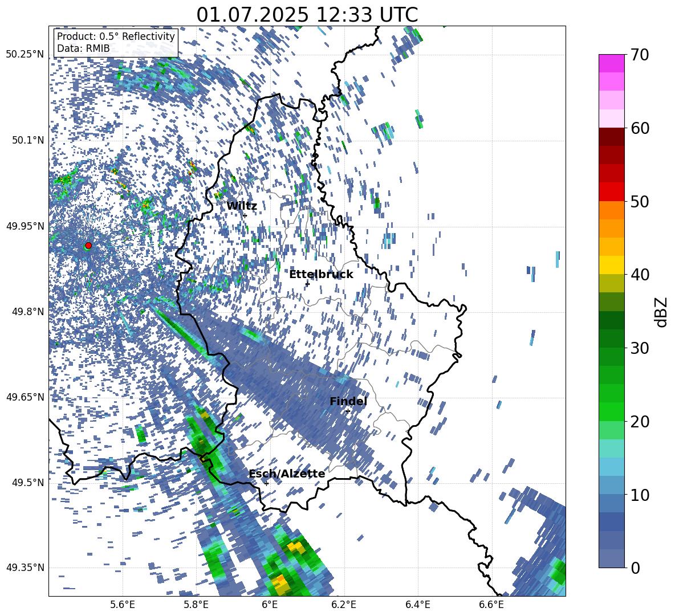Click the 6.6°E longitude label
This screenshot has height=616, width=675.
[491, 605]
